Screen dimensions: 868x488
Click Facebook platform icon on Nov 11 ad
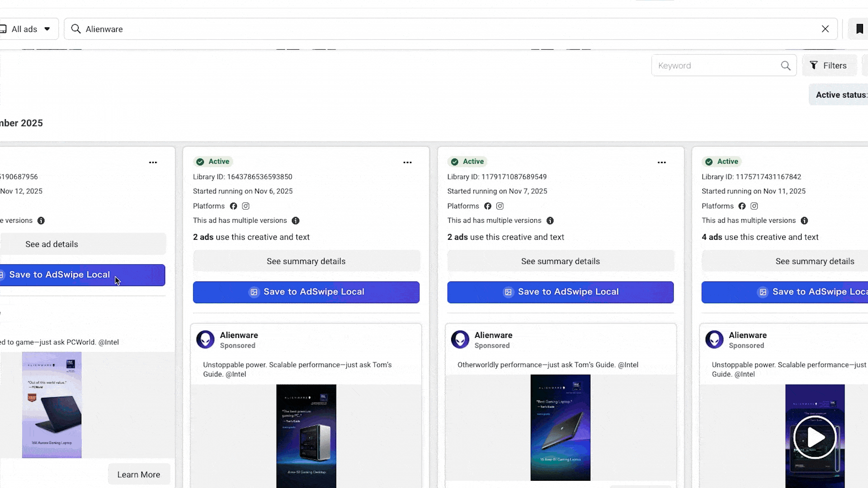coord(742,206)
